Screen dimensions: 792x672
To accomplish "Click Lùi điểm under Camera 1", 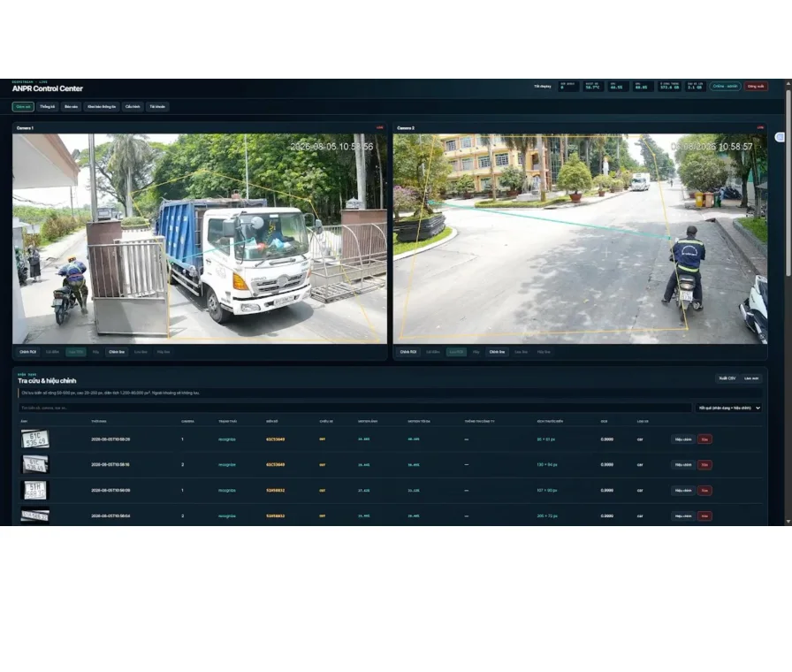I will pos(52,352).
